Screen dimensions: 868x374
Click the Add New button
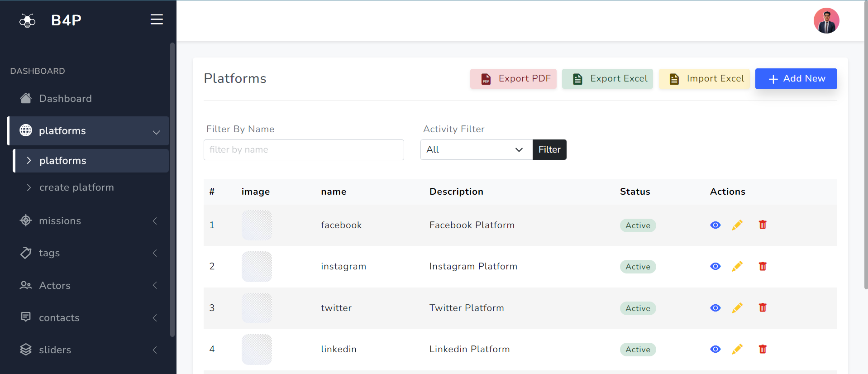pyautogui.click(x=796, y=79)
